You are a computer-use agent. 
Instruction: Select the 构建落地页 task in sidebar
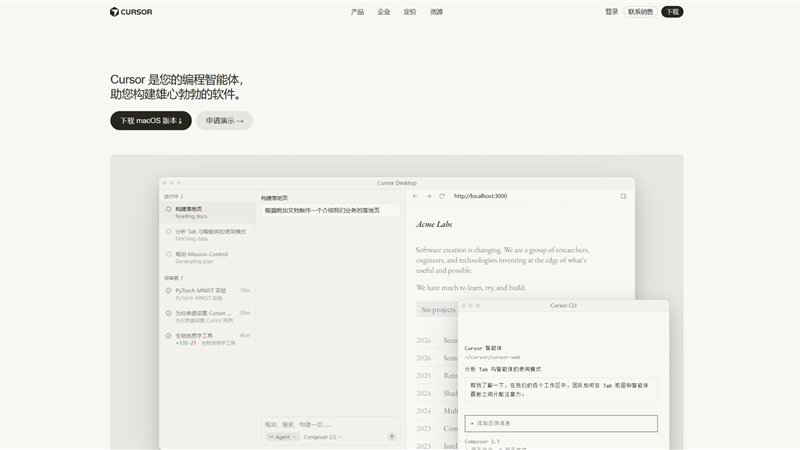tap(208, 212)
